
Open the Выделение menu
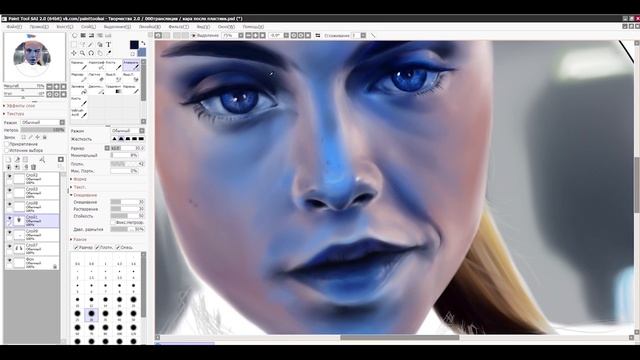tap(117, 27)
